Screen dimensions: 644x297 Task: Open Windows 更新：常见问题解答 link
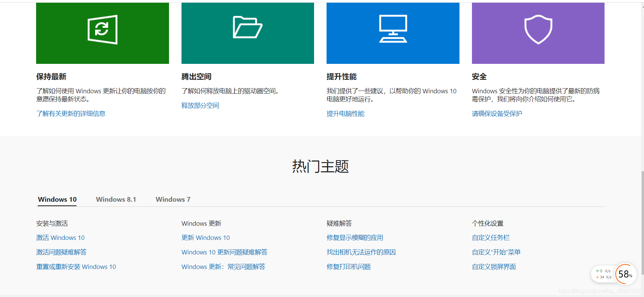(223, 267)
